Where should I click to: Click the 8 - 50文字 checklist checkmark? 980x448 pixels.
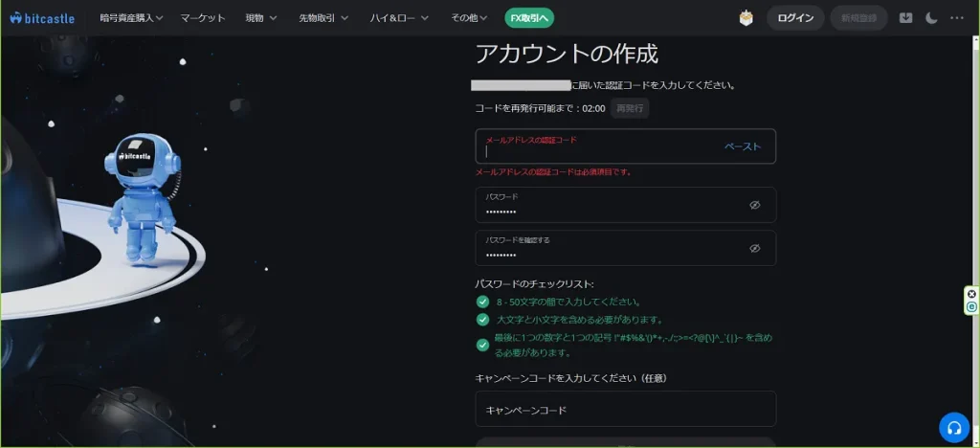coord(482,302)
